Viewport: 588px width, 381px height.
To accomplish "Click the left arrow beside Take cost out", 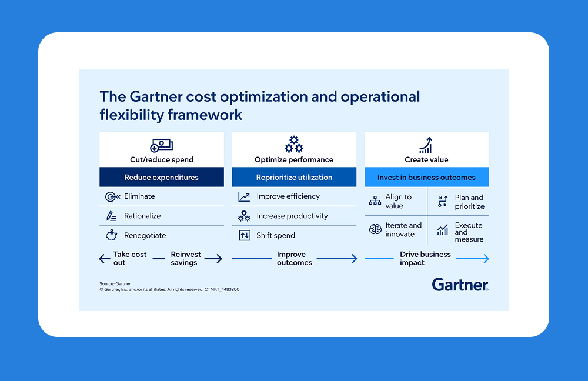I will (105, 258).
